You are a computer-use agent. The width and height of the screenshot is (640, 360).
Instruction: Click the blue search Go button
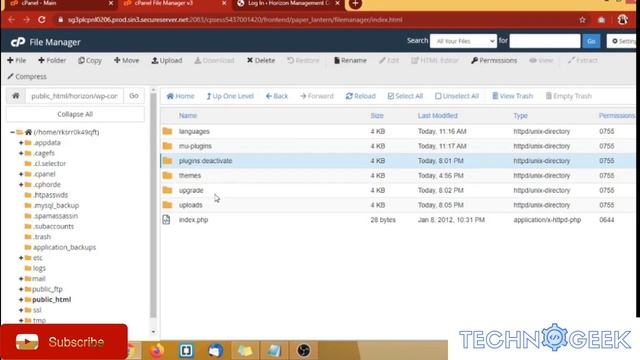591,41
